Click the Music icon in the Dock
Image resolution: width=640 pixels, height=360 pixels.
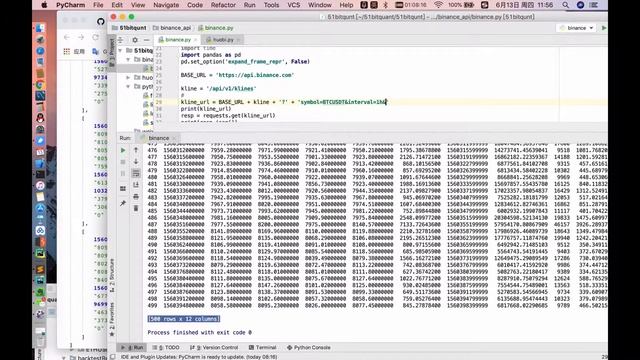(x=40, y=186)
